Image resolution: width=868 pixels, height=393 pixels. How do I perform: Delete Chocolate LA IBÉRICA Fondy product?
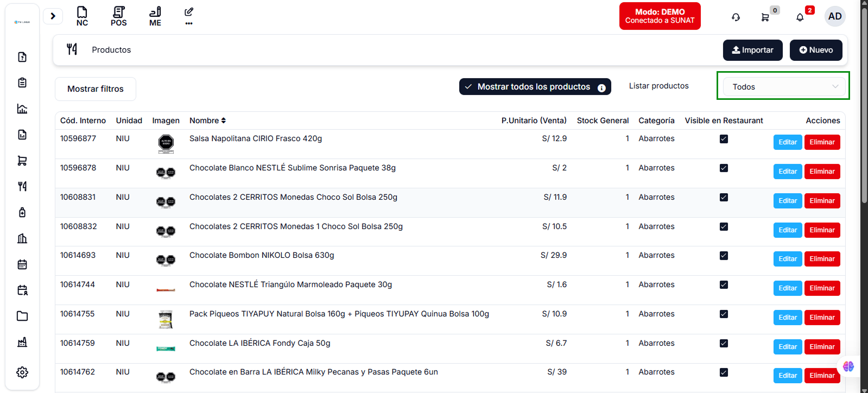[x=822, y=347]
